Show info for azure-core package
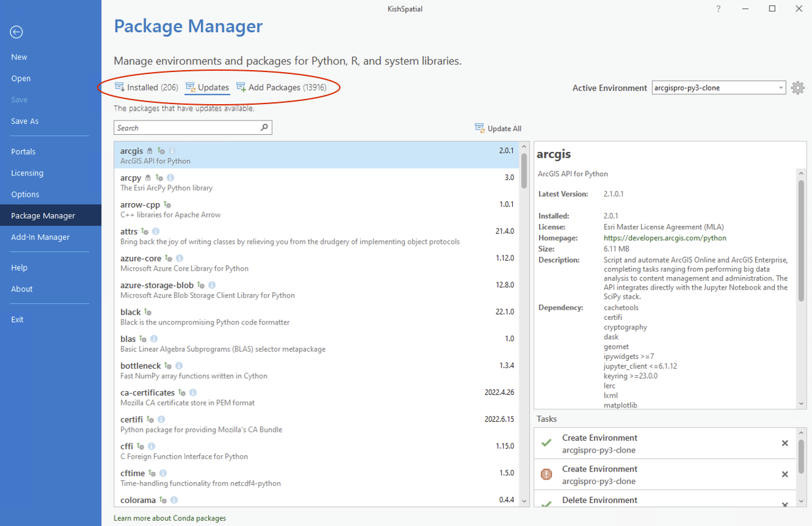This screenshot has height=526, width=812. [x=179, y=259]
